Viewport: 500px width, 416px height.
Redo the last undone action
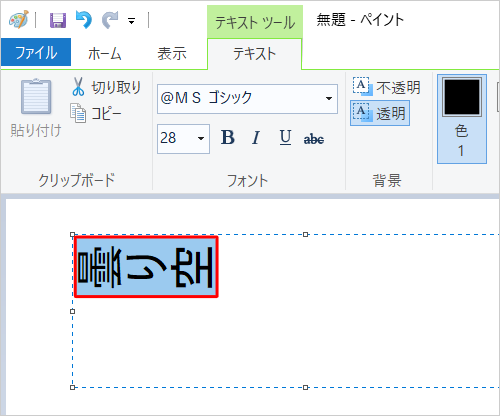110,20
